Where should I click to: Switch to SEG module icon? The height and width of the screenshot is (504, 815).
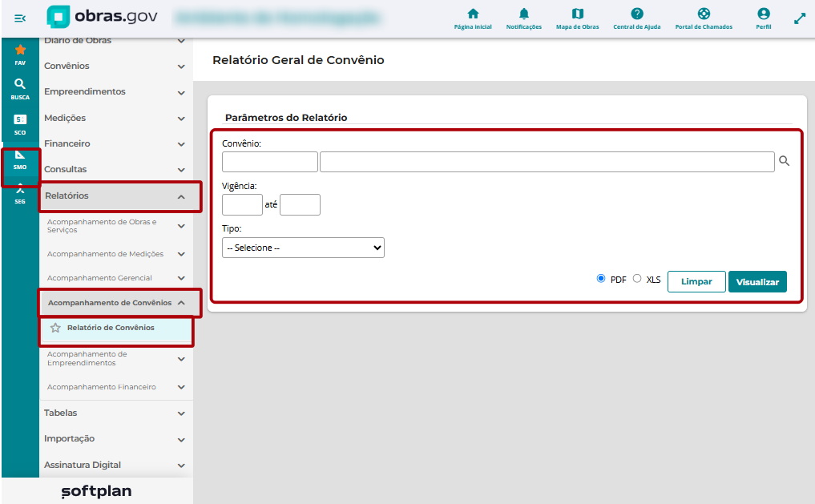[x=20, y=195]
